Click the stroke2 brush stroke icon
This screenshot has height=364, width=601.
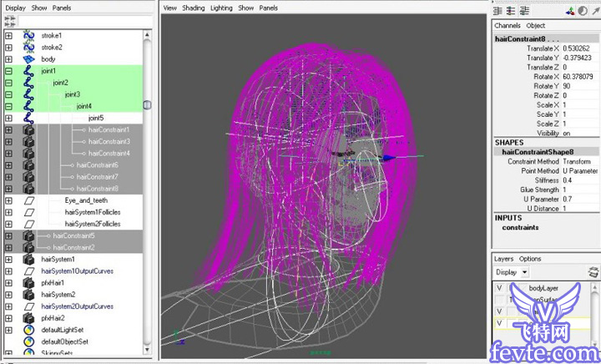pyautogui.click(x=28, y=48)
